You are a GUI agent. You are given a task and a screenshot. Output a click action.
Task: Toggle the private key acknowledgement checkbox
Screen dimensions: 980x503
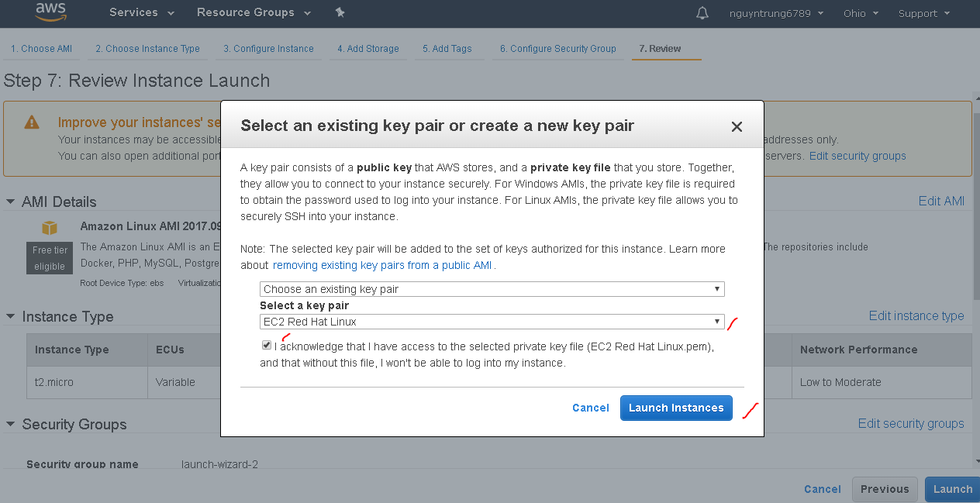pos(267,346)
